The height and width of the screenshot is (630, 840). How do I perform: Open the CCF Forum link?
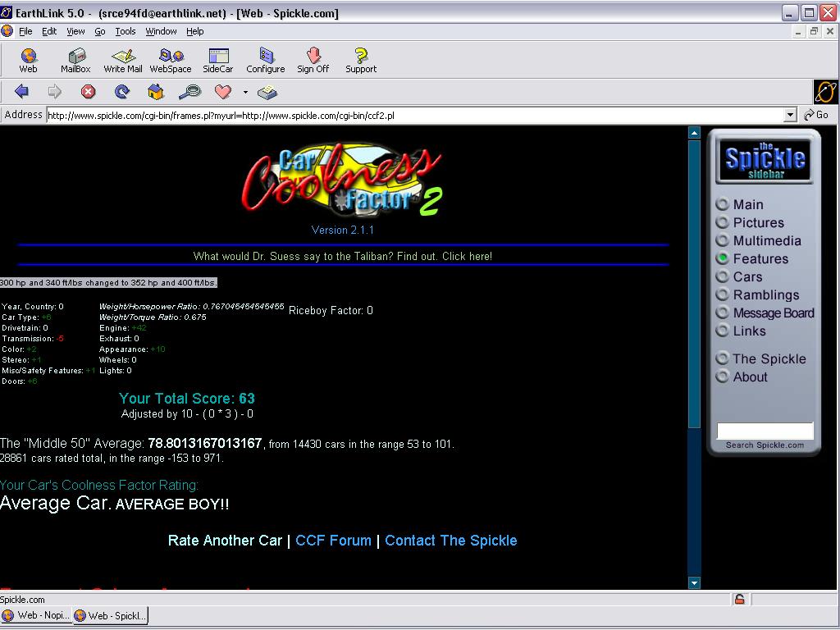tap(333, 541)
